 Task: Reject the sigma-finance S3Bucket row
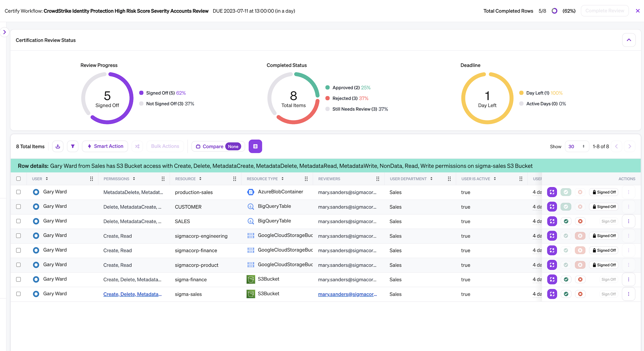[580, 279]
